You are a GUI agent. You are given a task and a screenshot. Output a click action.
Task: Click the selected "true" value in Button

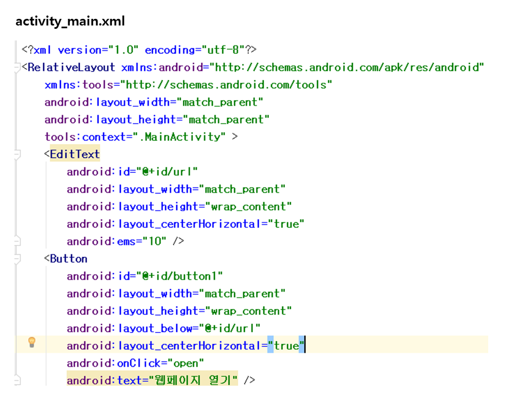[286, 346]
